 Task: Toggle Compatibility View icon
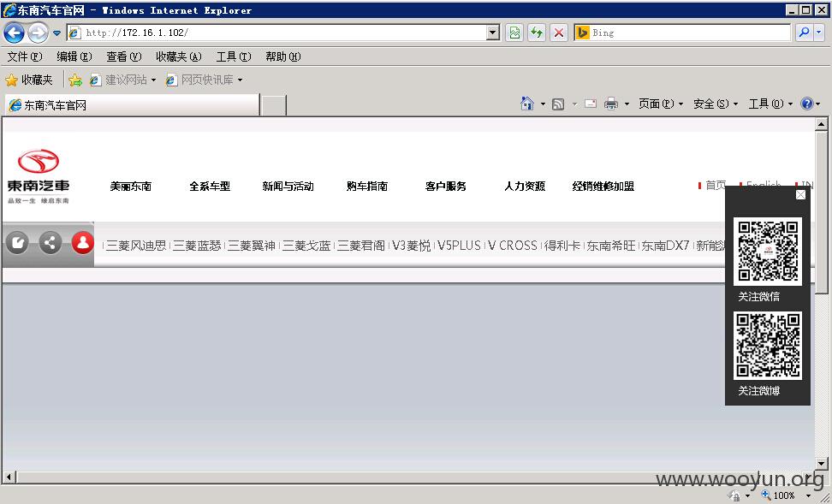pyautogui.click(x=514, y=33)
